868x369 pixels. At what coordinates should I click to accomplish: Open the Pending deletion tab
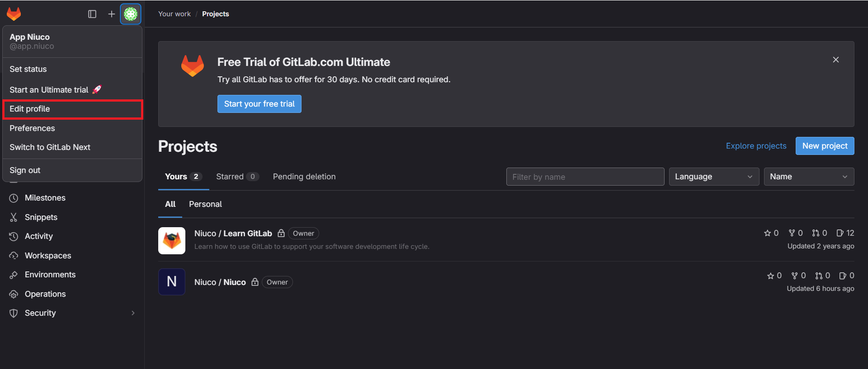click(304, 177)
